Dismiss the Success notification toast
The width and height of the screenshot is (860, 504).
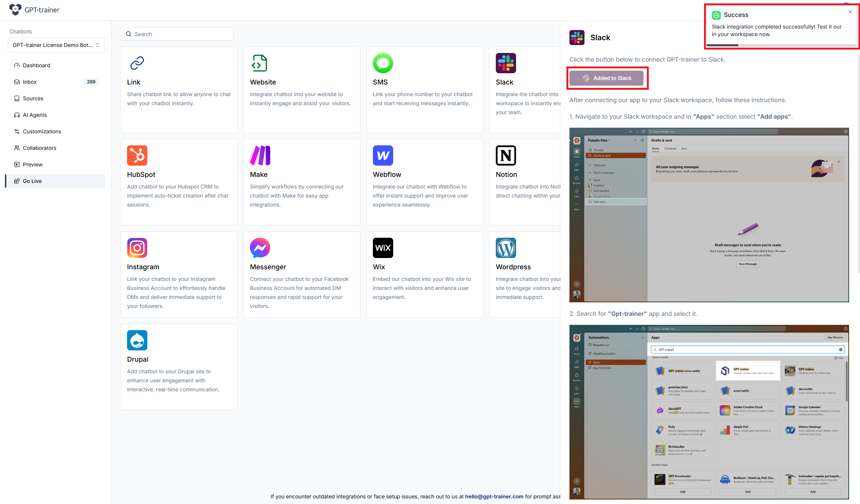point(850,12)
